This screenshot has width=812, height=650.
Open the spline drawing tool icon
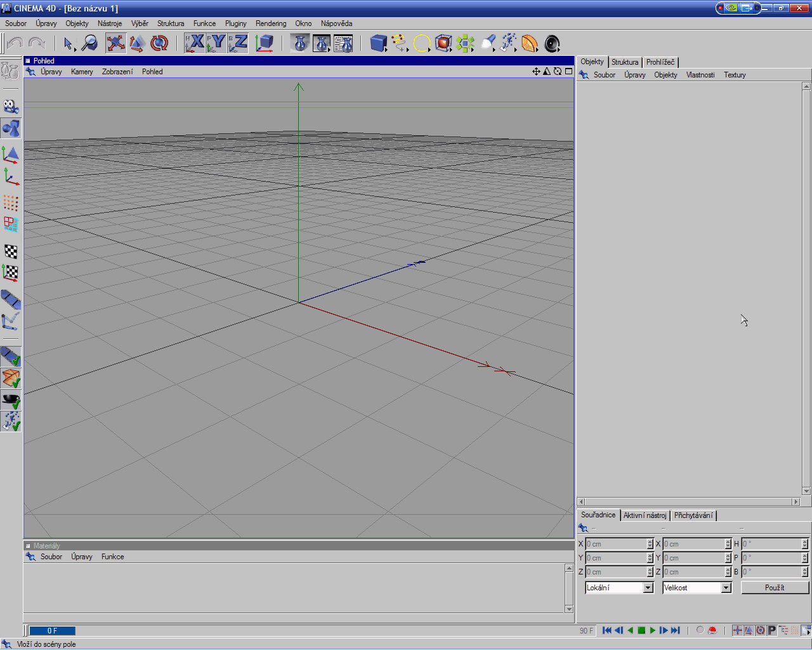[x=400, y=43]
